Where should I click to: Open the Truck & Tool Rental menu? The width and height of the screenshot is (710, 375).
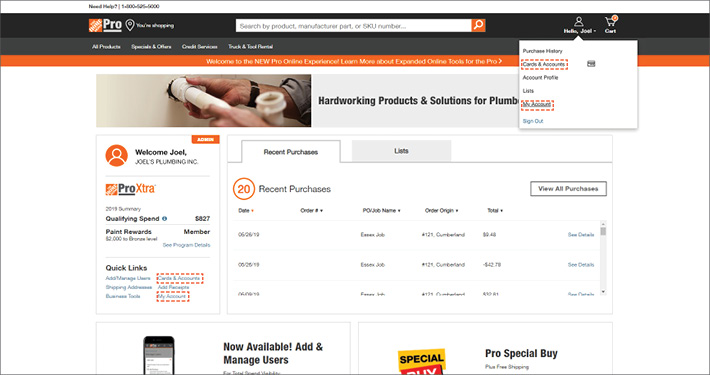click(250, 47)
